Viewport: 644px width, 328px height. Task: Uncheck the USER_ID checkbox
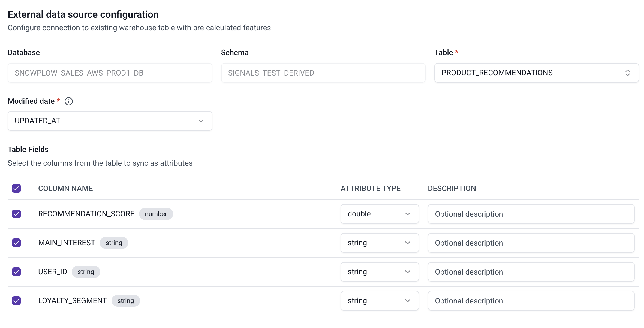click(16, 272)
